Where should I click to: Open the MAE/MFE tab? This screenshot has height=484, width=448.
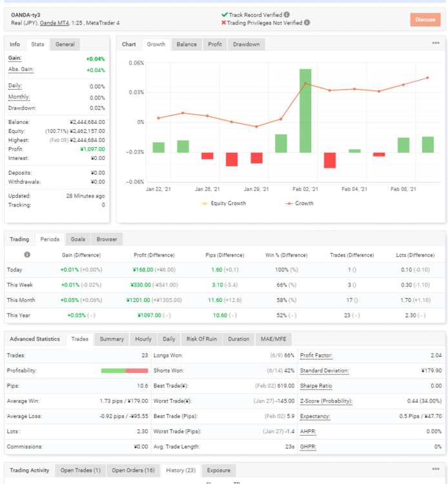point(273,339)
